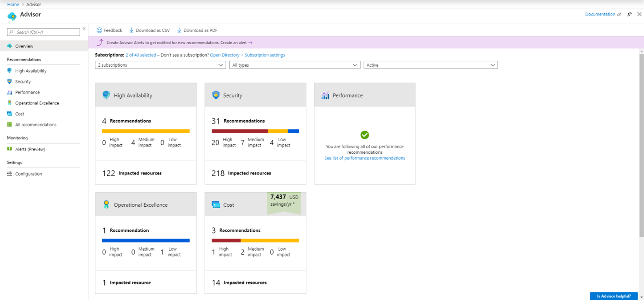Image resolution: width=644 pixels, height=300 pixels.
Task: Open Cost recommendations in sidebar
Action: pyautogui.click(x=20, y=114)
